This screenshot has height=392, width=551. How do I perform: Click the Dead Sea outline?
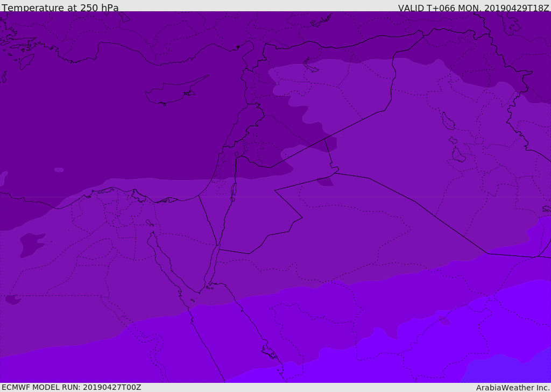tap(234, 190)
